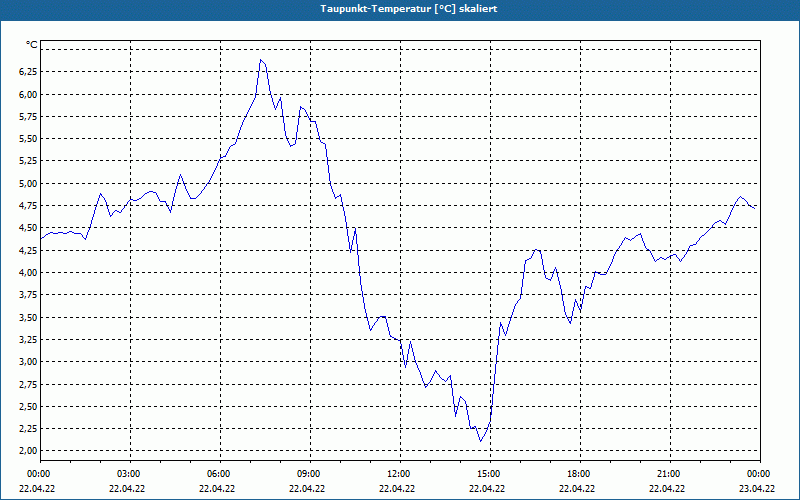Click the 6,00 y-axis value
Screen dimensions: 800x500
point(28,94)
